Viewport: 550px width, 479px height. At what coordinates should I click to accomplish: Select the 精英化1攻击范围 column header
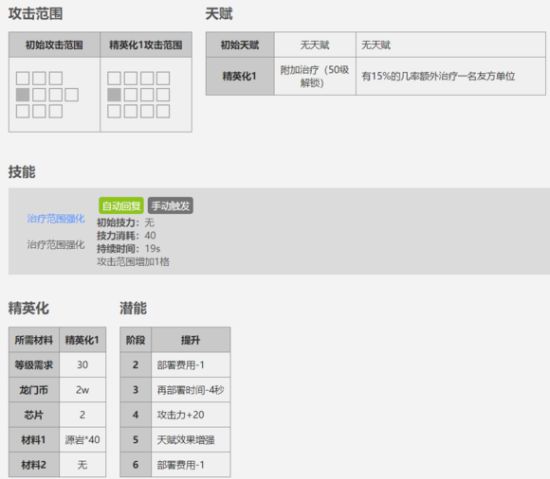click(x=146, y=45)
